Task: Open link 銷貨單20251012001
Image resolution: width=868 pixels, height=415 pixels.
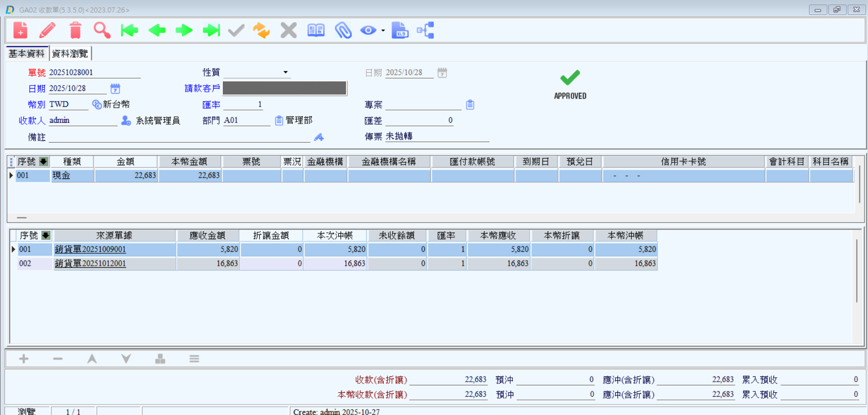Action: pos(90,263)
